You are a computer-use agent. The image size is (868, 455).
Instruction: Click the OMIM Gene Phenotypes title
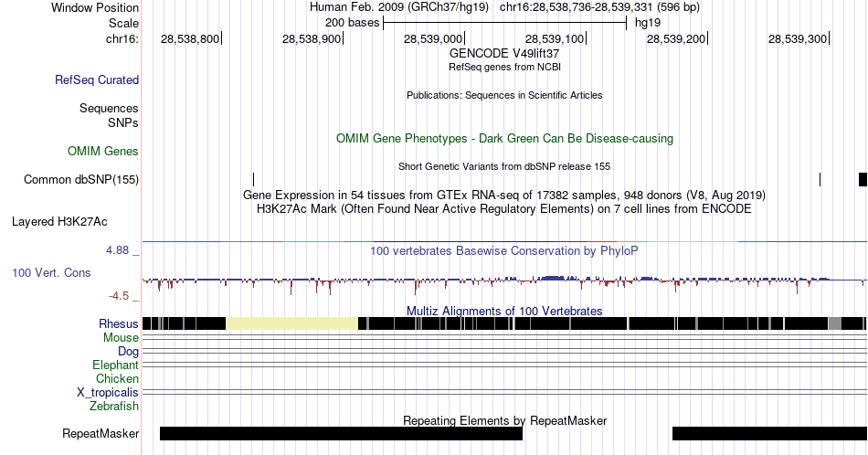point(504,138)
